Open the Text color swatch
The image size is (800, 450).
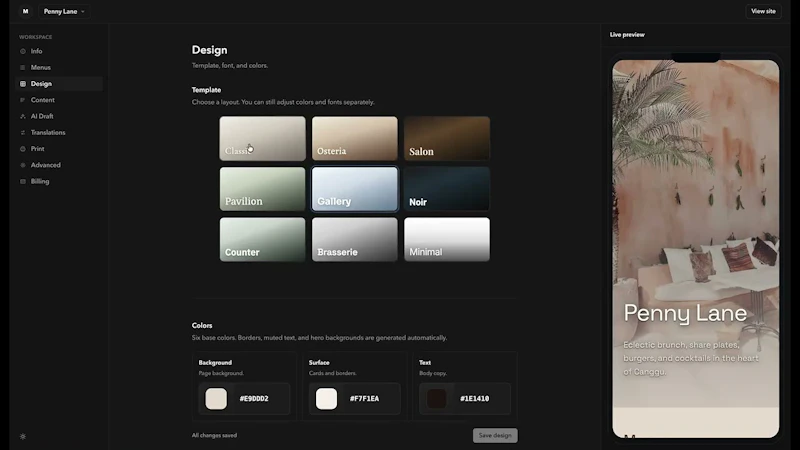tap(436, 398)
